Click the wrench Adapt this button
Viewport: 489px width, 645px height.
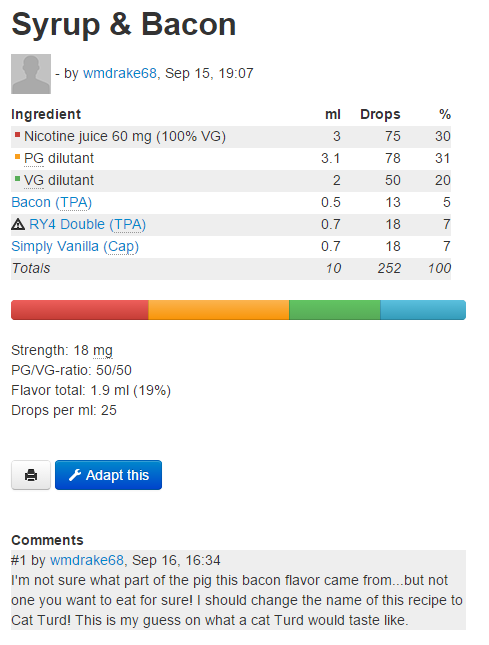pos(109,475)
